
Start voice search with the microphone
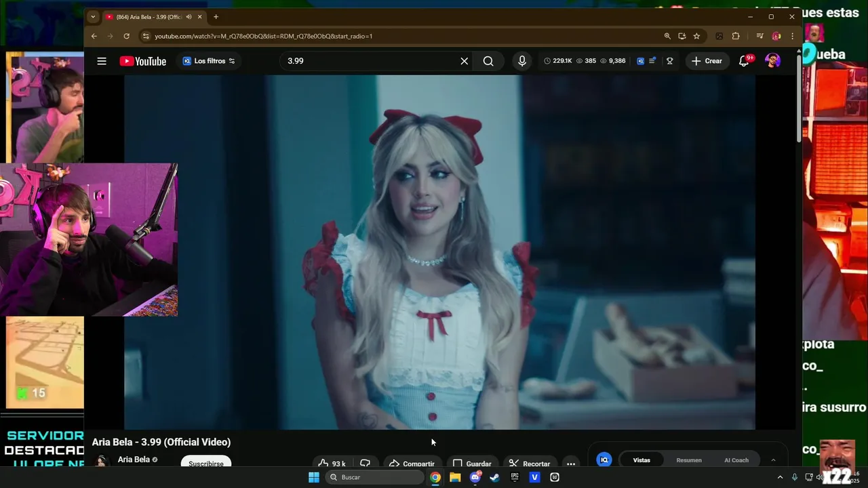click(x=522, y=61)
